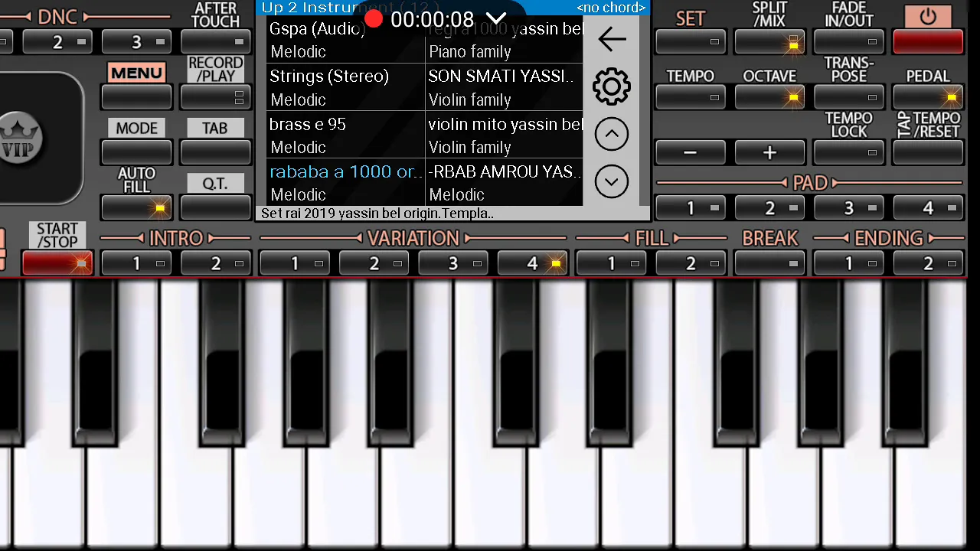This screenshot has height=551, width=980.
Task: Select Strings (Stereo) instrument
Action: (346, 87)
